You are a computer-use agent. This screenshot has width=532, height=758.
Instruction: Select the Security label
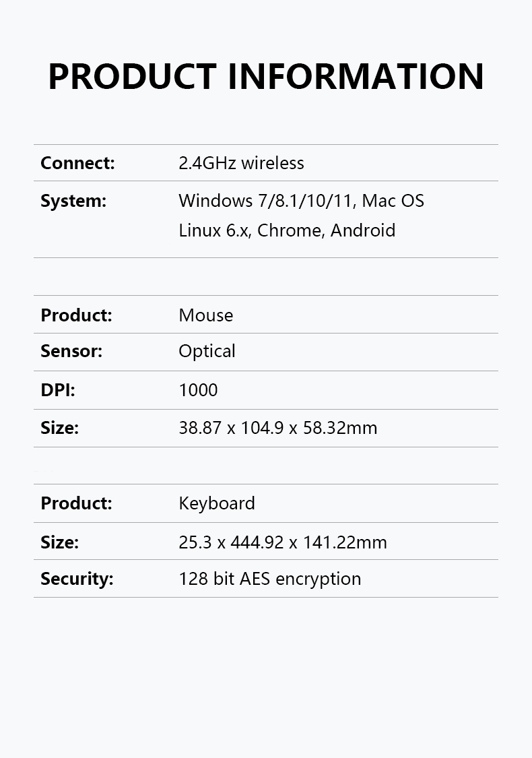coord(77,579)
